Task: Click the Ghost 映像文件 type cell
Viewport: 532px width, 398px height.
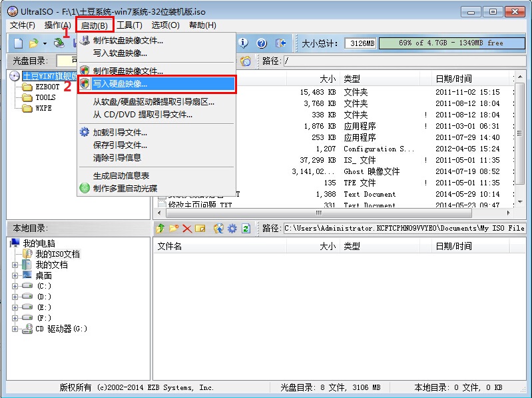Action: coord(372,171)
